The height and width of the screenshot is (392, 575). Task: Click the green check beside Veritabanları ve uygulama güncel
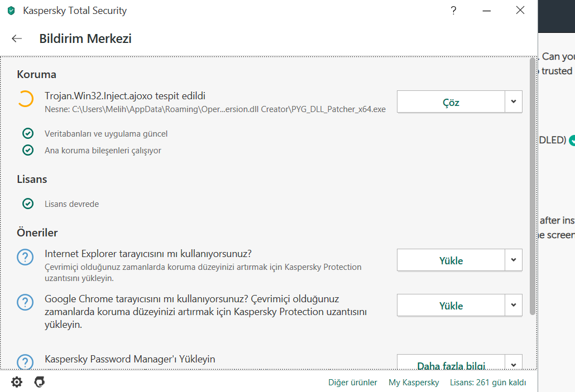point(27,133)
